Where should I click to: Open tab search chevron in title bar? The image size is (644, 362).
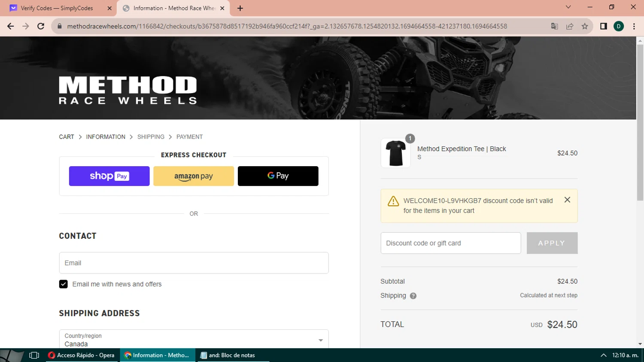[x=568, y=7]
